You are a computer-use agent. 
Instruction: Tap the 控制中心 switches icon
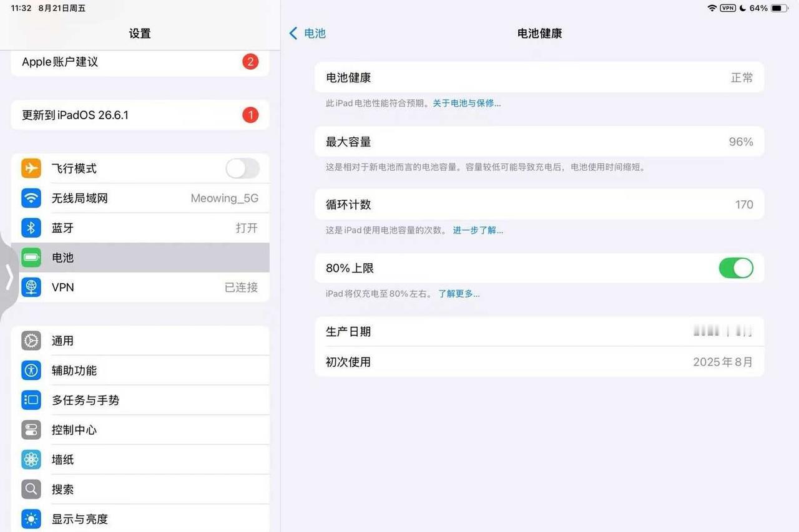click(x=31, y=430)
